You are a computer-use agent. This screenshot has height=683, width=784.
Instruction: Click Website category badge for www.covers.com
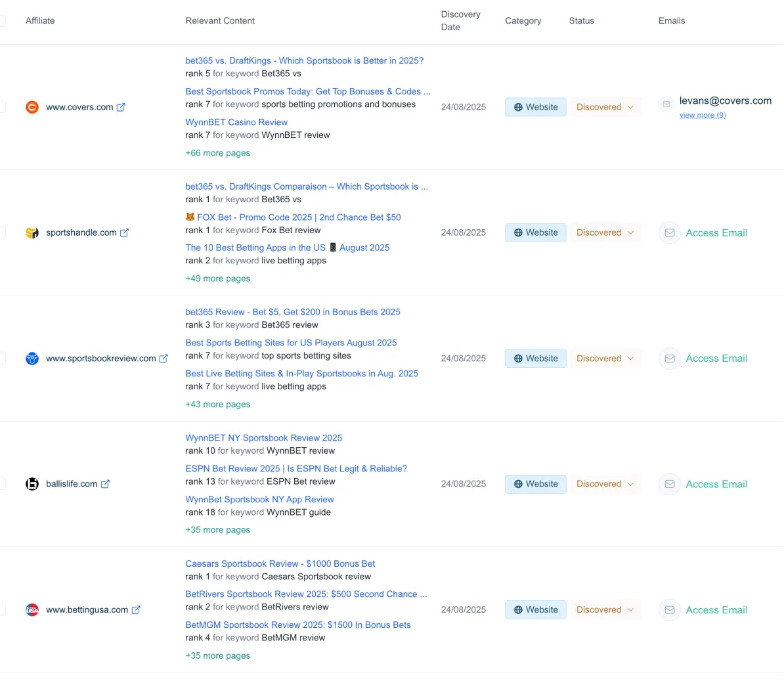(x=536, y=107)
